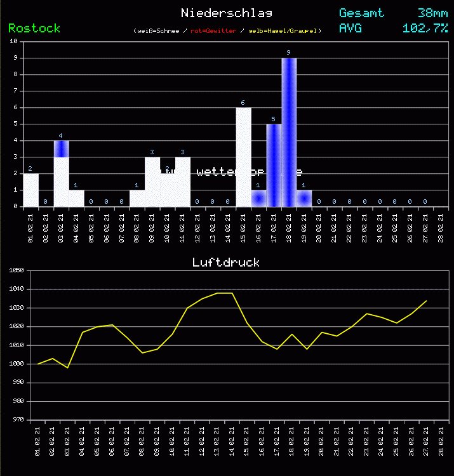Click 28.02.21 date on Luftdruck axis
Screen dimensions: 454x476
point(441,439)
